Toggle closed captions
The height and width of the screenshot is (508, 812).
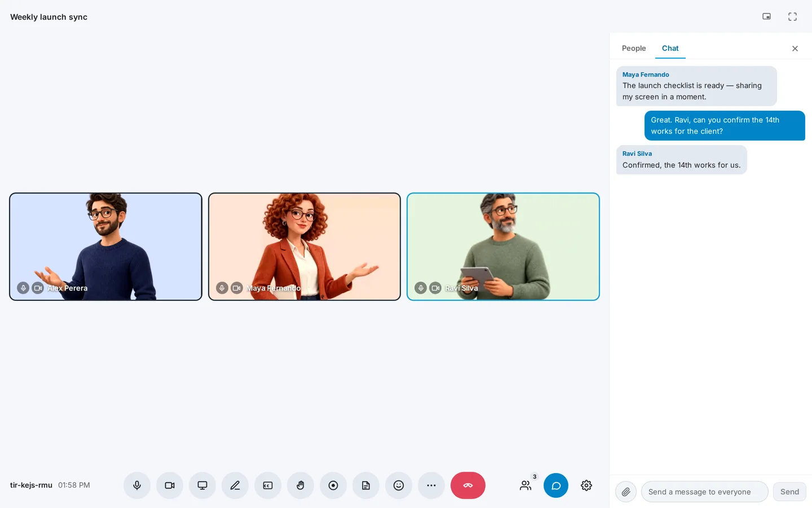268,485
